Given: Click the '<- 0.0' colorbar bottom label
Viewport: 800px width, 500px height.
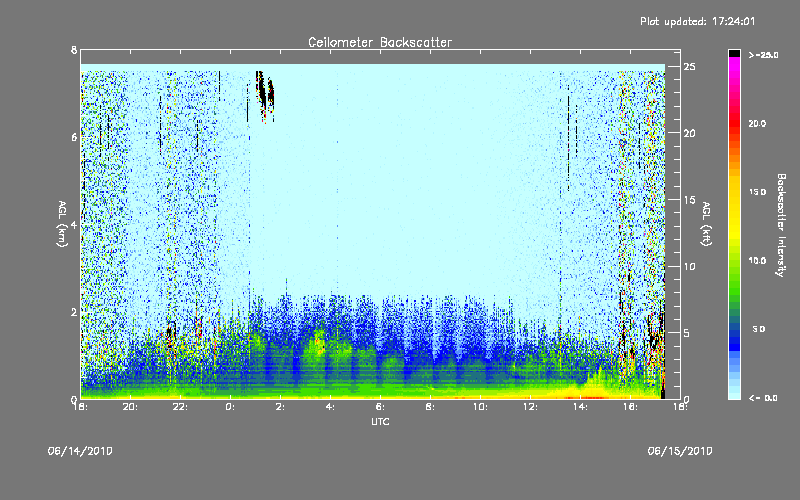Looking at the screenshot, I should (x=763, y=398).
